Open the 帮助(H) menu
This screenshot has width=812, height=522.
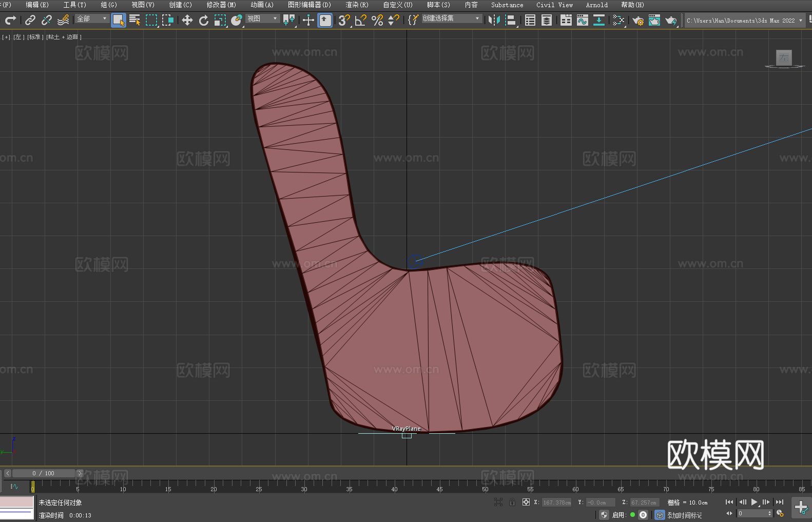(x=632, y=5)
